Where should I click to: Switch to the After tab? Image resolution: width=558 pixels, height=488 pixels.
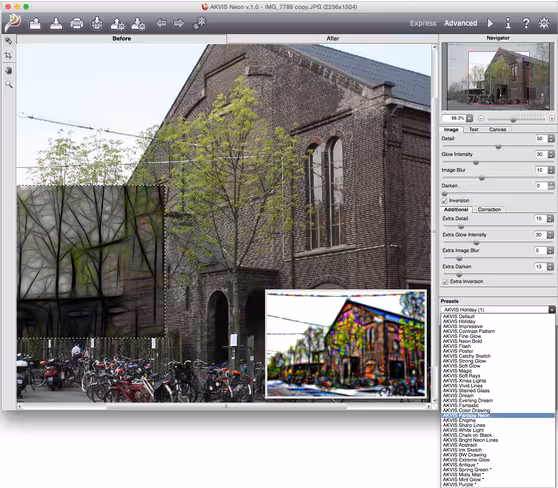pos(332,38)
